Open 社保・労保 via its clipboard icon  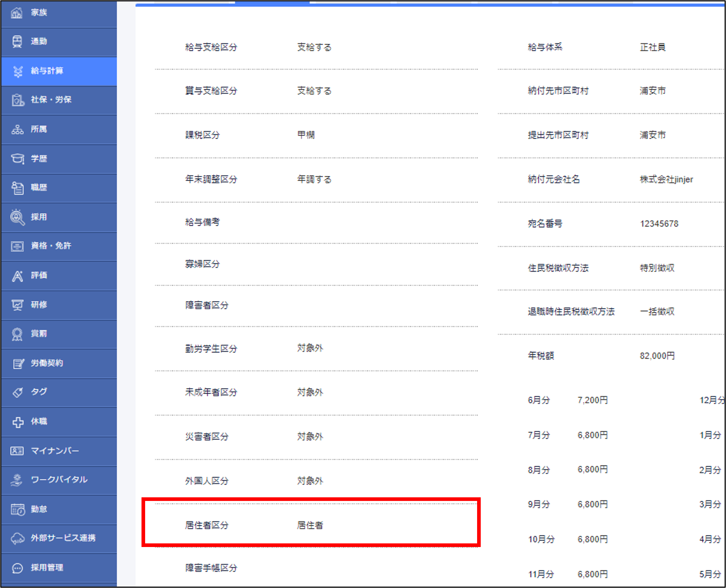tap(17, 100)
